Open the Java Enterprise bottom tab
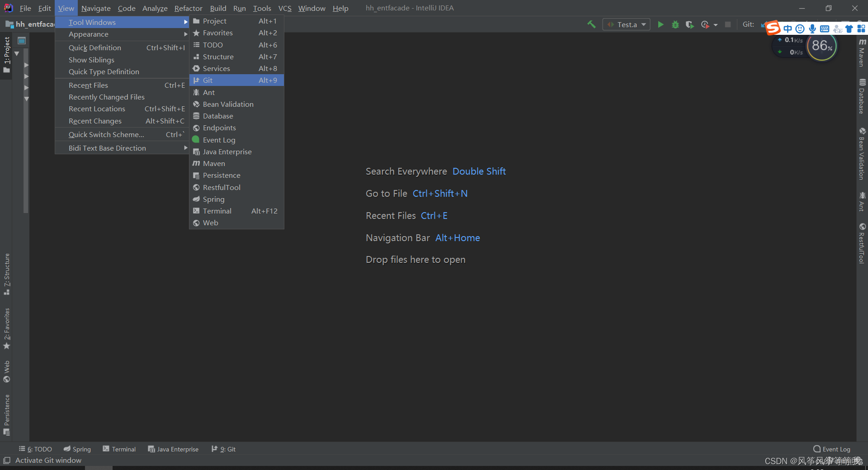The height and width of the screenshot is (470, 868). coord(173,449)
